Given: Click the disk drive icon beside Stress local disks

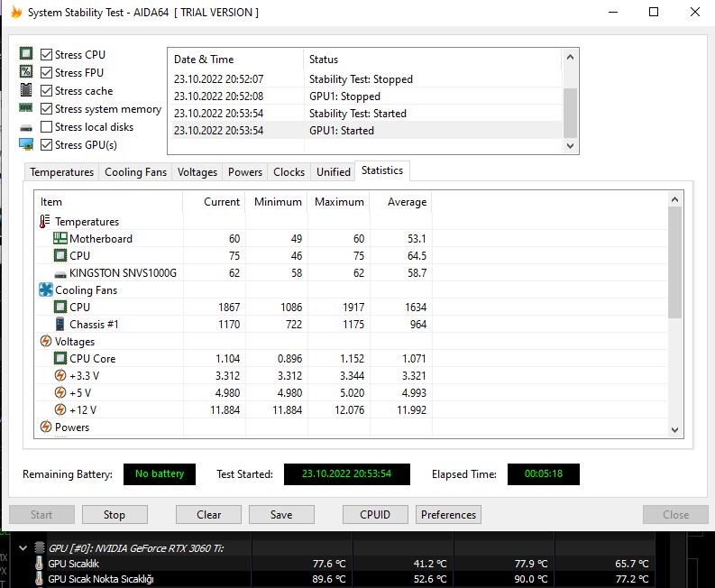Looking at the screenshot, I should pos(26,128).
